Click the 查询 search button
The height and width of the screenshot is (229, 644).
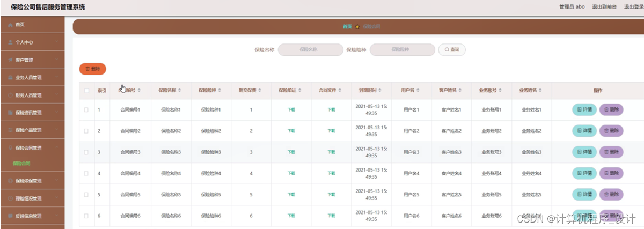(452, 49)
